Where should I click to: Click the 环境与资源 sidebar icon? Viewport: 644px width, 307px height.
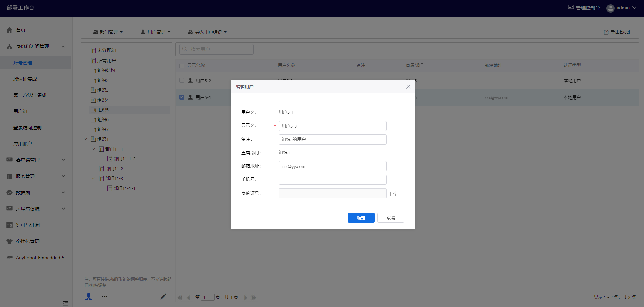click(9, 209)
